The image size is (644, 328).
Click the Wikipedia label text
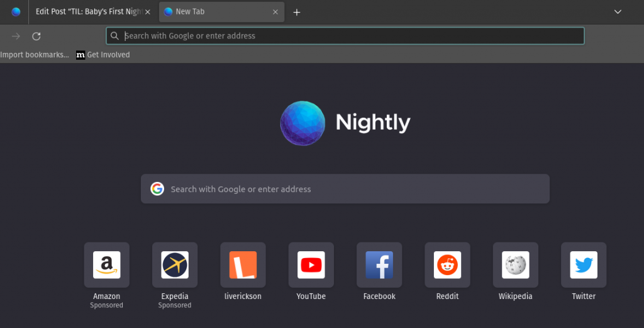pyautogui.click(x=516, y=296)
